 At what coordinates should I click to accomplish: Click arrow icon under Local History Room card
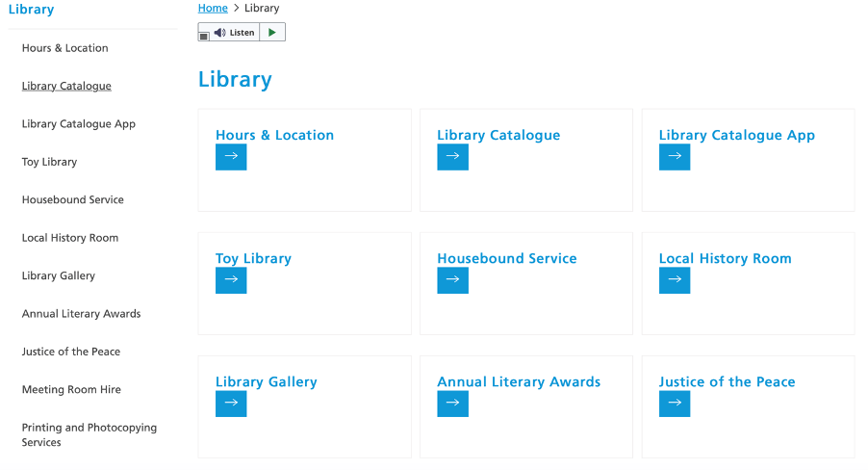pos(675,280)
